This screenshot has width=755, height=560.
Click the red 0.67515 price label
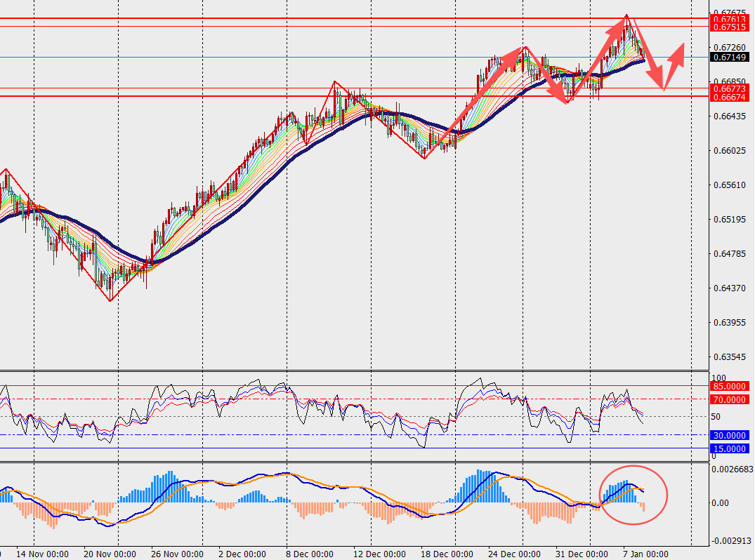pos(730,27)
